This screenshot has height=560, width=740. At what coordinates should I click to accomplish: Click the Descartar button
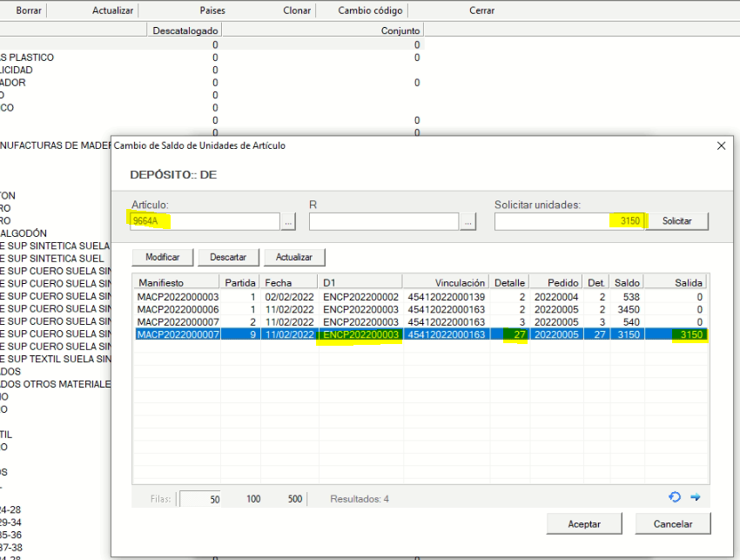228,258
